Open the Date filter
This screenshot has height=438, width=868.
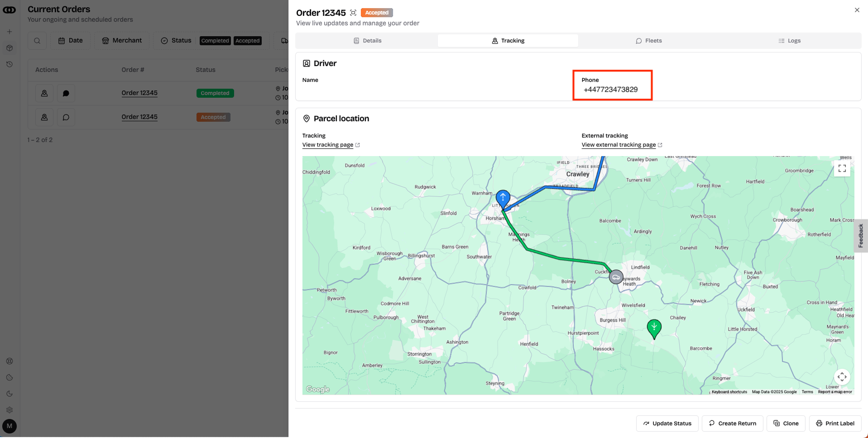coord(70,41)
